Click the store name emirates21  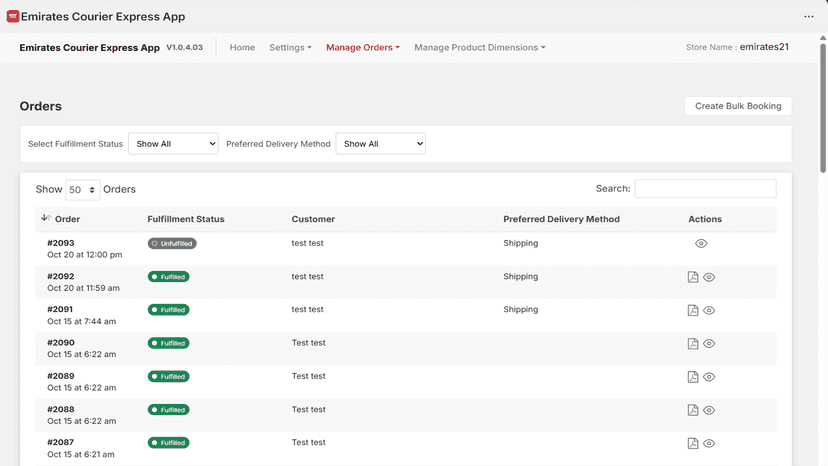pyautogui.click(x=764, y=47)
